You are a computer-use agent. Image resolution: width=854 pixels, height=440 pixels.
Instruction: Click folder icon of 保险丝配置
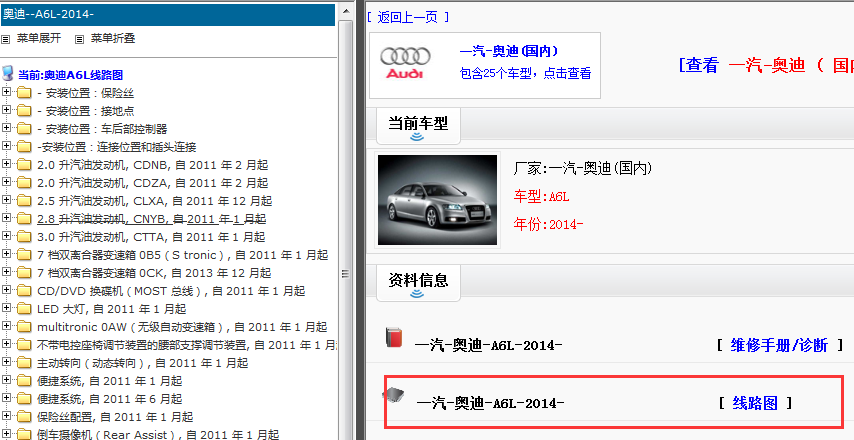24,417
